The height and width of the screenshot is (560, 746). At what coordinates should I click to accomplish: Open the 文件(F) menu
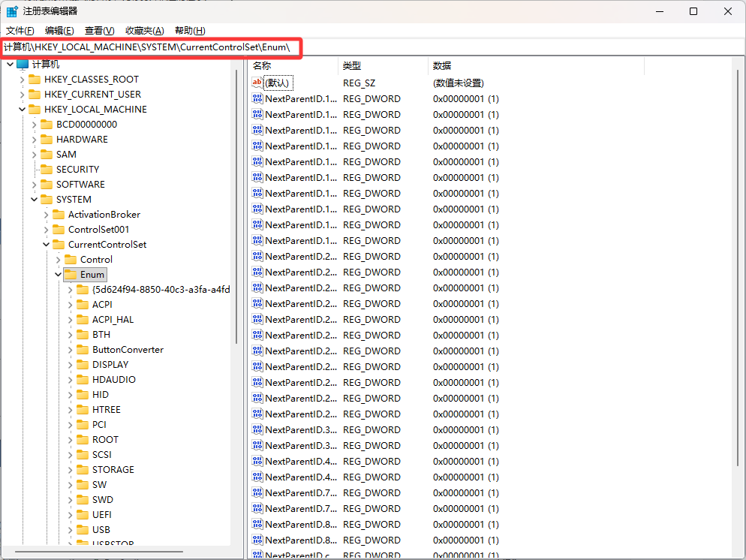click(20, 31)
